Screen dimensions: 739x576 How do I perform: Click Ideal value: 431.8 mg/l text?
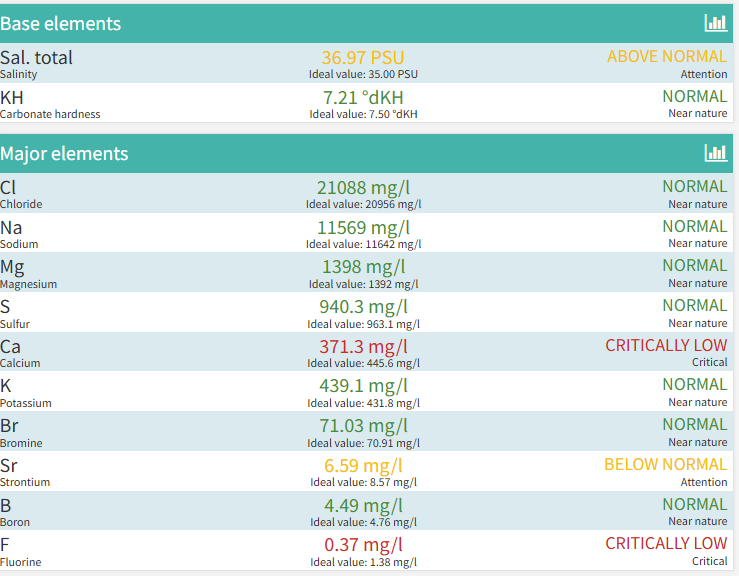pyautogui.click(x=363, y=403)
